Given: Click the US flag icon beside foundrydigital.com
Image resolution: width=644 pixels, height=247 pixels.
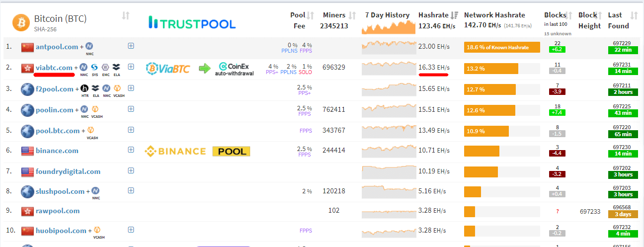Looking at the screenshot, I should [x=27, y=172].
